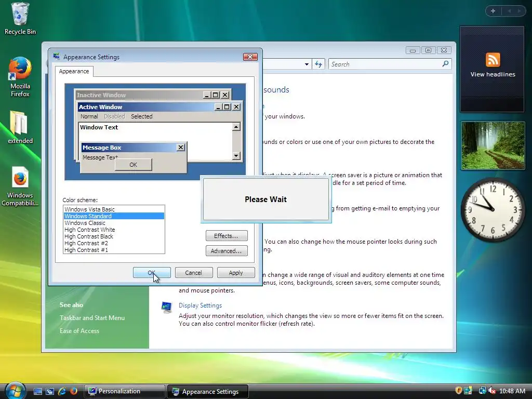Viewport: 532px width, 399px height.
Task: Click the network tray icon
Action: [x=482, y=391]
